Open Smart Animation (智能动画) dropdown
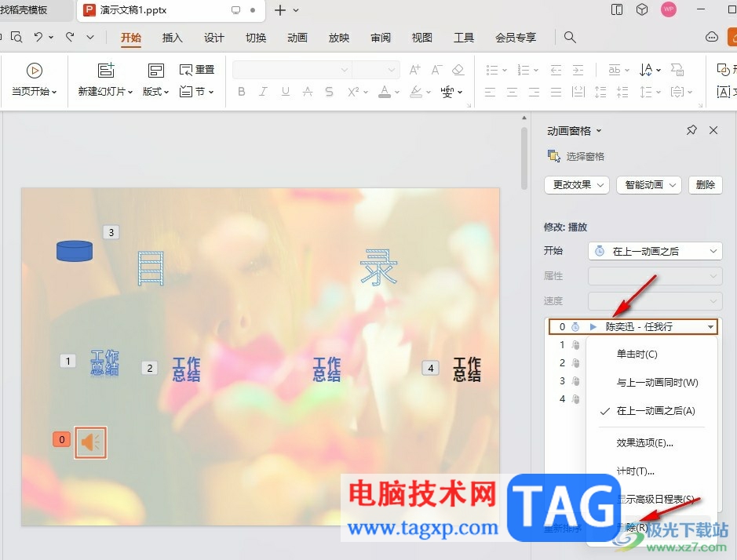The width and height of the screenshot is (737, 560). point(648,185)
